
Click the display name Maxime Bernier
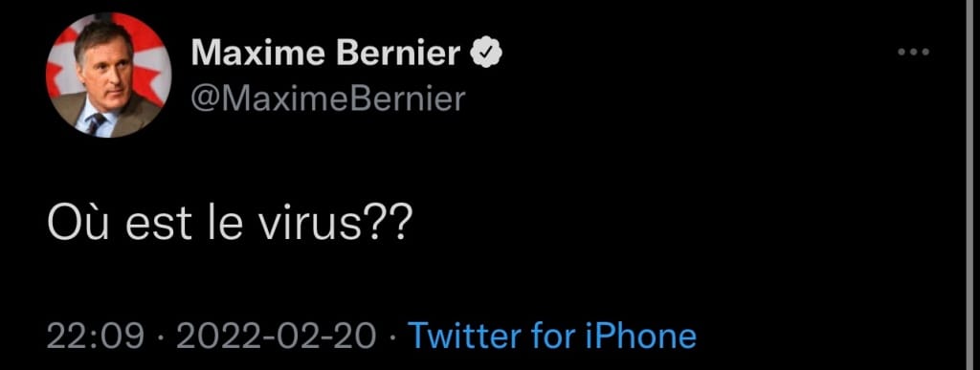point(325,54)
